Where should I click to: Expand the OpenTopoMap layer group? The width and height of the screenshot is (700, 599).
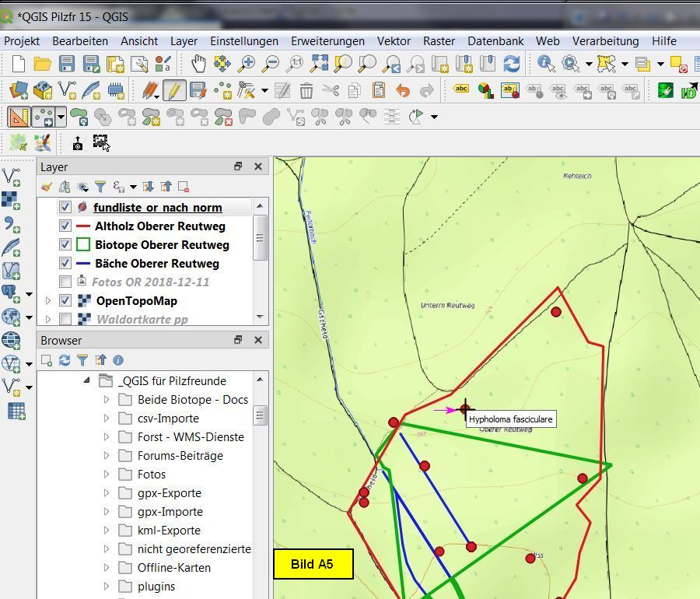[48, 301]
